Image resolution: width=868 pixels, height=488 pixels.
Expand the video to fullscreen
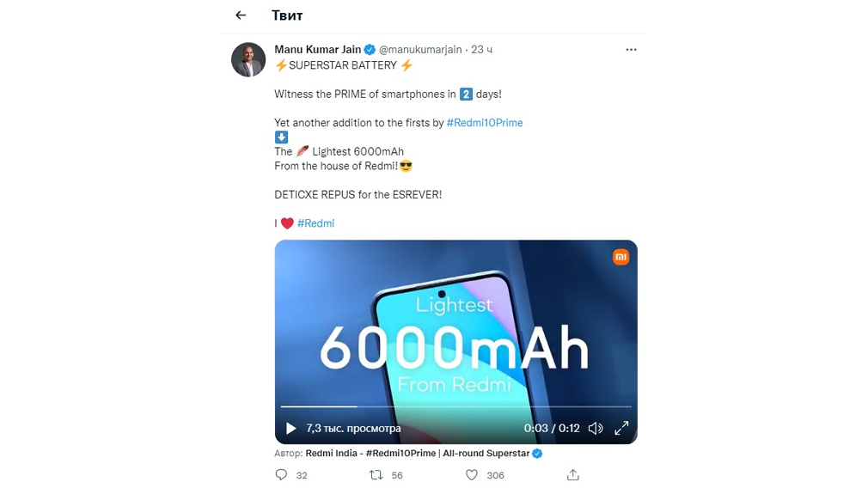621,428
